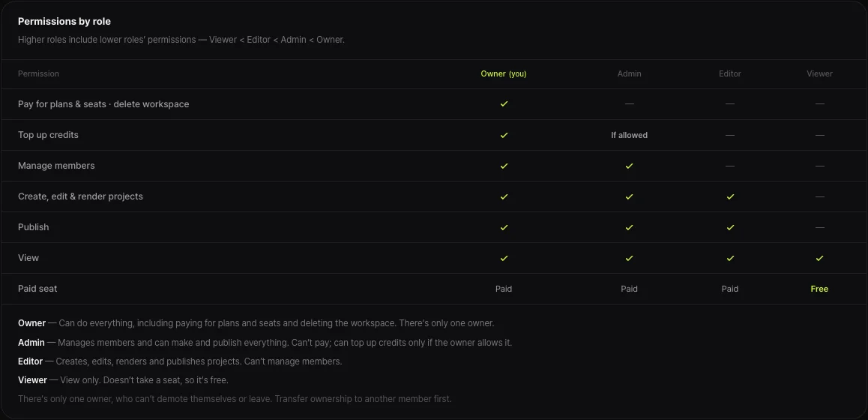Image resolution: width=868 pixels, height=420 pixels.
Task: Click the Viewer dash in Manage members row
Action: click(x=820, y=166)
